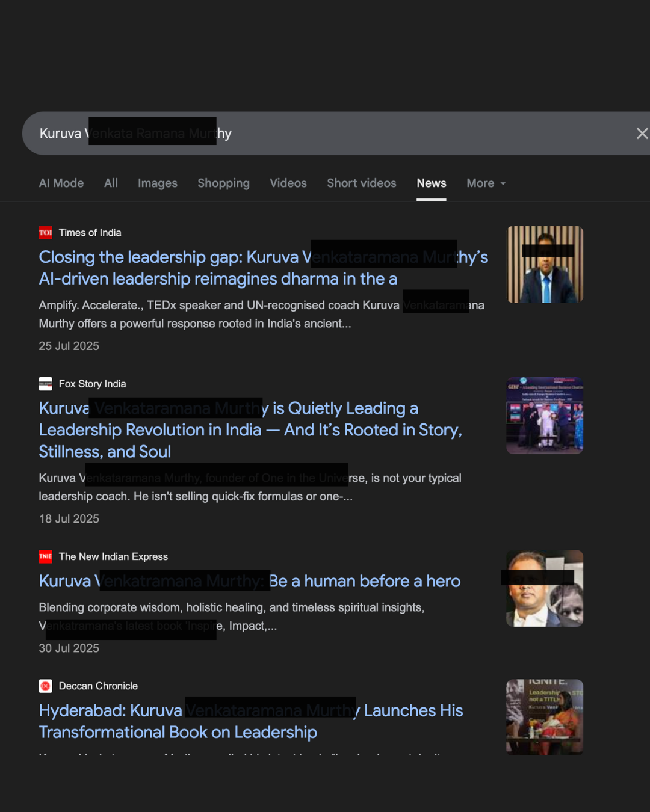Click the Fox Story India source icon

point(45,384)
